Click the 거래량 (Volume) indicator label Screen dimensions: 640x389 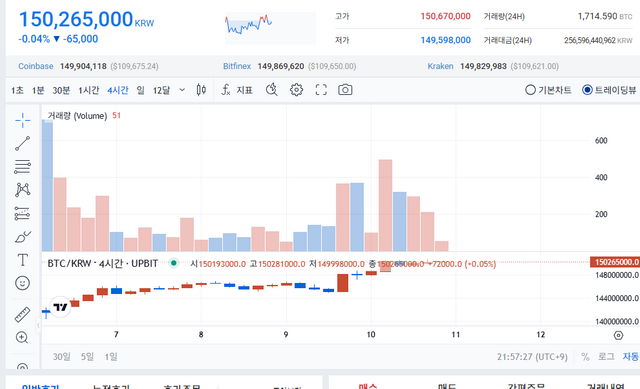tap(77, 116)
